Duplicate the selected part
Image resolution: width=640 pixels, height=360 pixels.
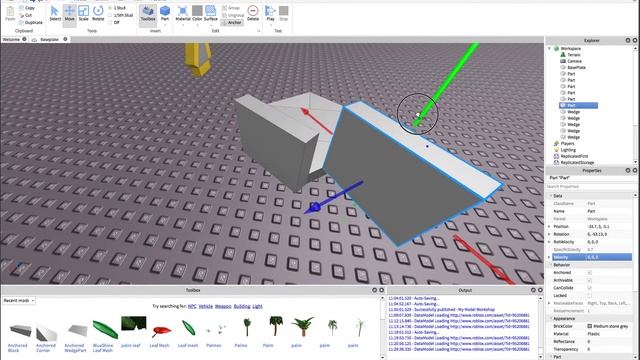31,22
